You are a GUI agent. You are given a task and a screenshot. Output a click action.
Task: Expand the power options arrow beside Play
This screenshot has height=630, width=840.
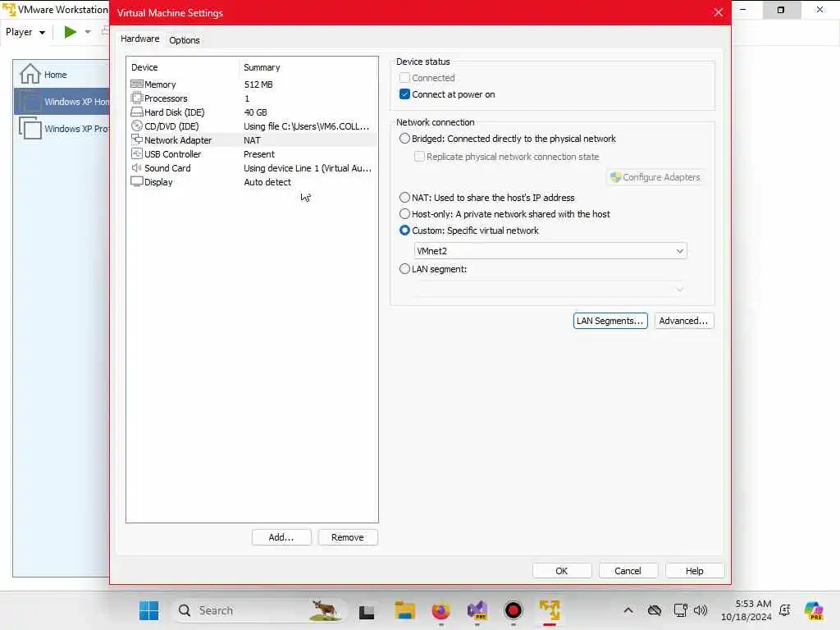(88, 32)
